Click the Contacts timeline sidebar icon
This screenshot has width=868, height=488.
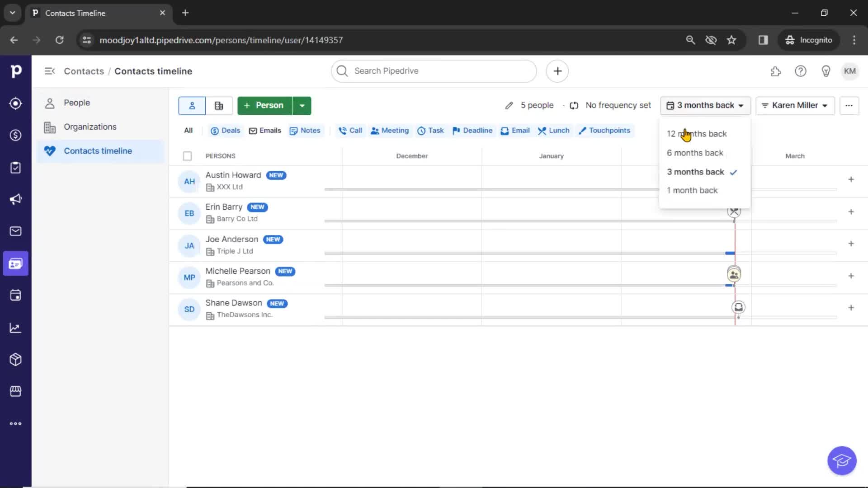coord(16,263)
